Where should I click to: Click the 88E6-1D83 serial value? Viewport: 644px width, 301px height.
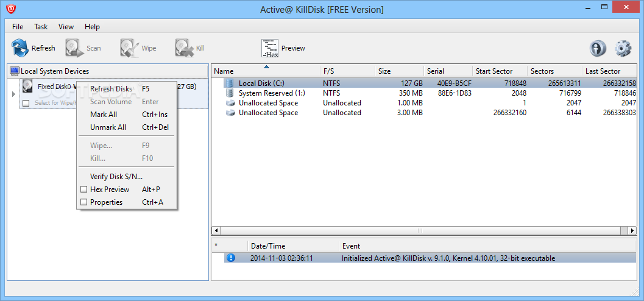click(455, 93)
